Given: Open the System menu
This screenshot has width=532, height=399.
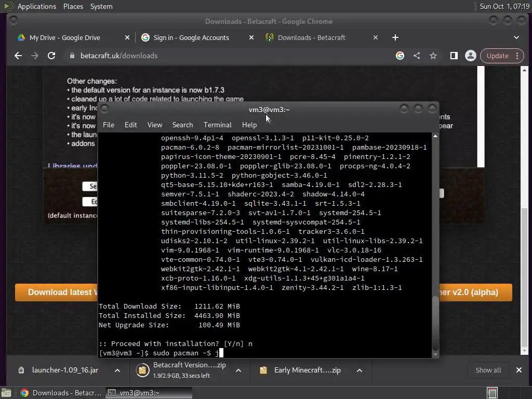Looking at the screenshot, I should click(101, 6).
